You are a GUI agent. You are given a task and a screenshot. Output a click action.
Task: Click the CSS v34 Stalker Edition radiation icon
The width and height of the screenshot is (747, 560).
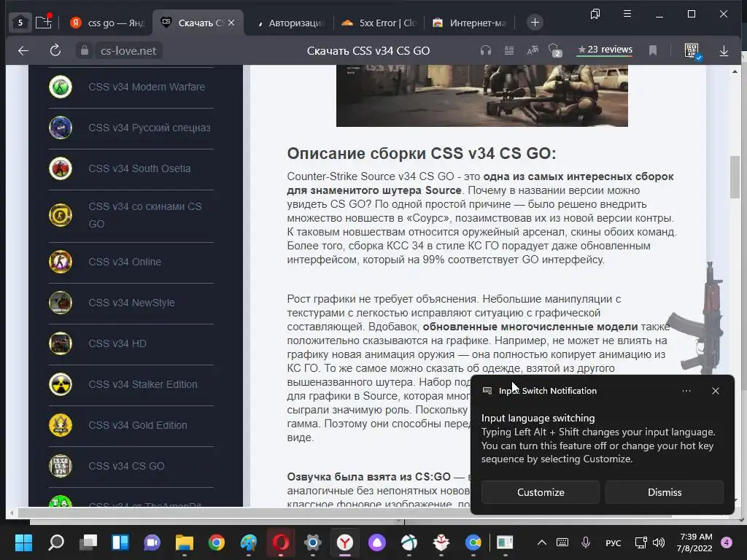click(61, 384)
